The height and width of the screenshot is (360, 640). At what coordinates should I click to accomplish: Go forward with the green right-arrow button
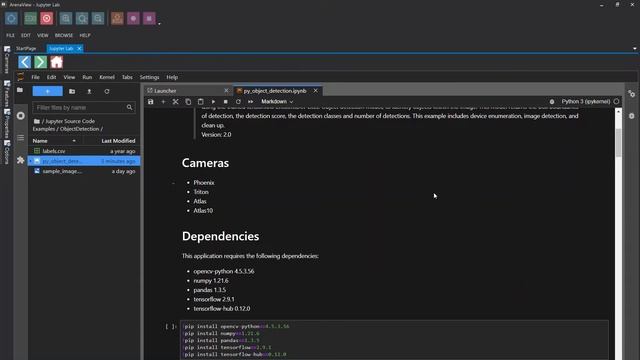pyautogui.click(x=40, y=62)
